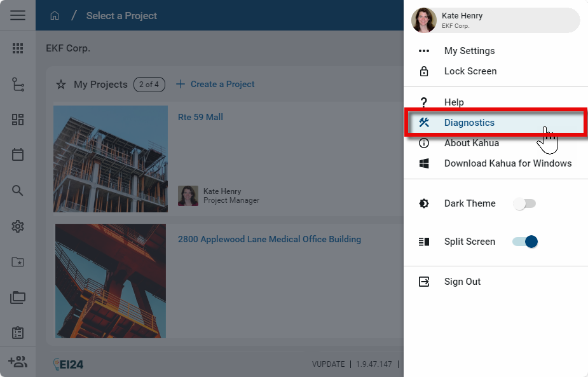Screen dimensions: 588x377
Task: Open the Rte 59 Mall project link
Action: pyautogui.click(x=200, y=117)
